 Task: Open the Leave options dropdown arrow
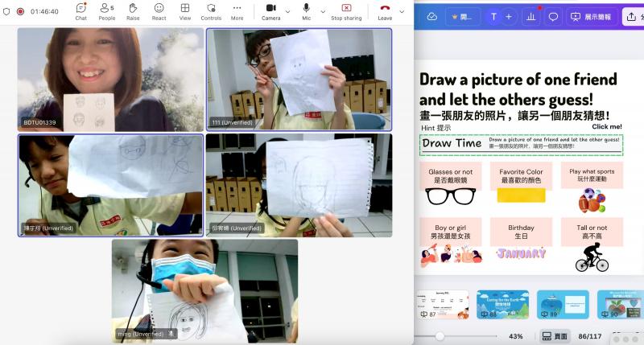[x=402, y=11]
